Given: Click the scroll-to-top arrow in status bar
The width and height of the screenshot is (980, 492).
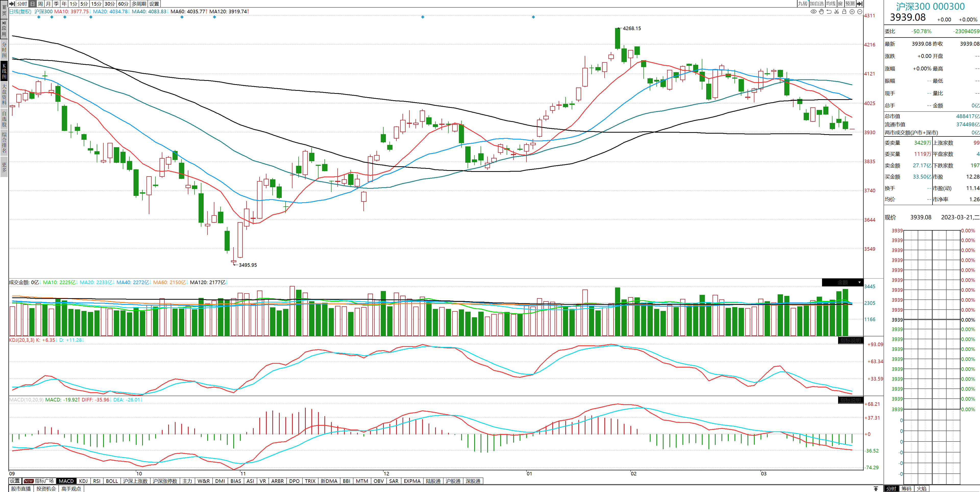Looking at the screenshot, I should tap(876, 489).
